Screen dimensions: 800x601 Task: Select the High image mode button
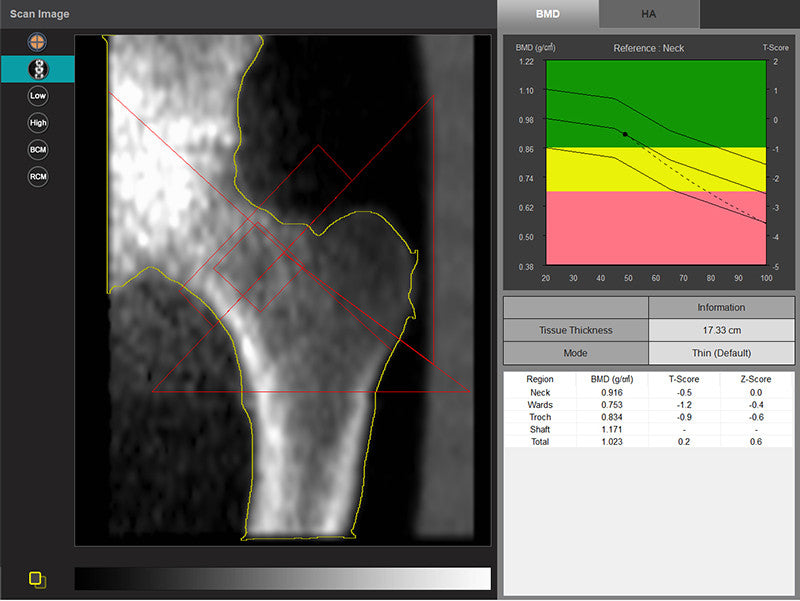click(x=38, y=123)
